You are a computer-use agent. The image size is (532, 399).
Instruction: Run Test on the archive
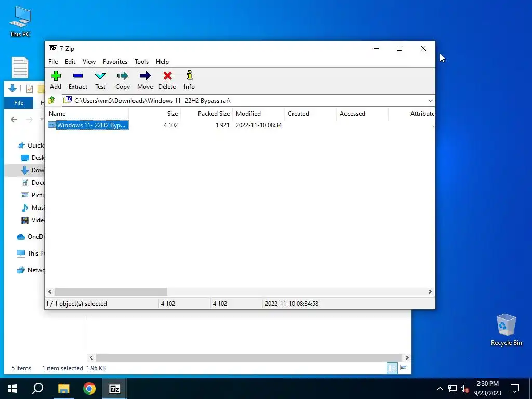[100, 76]
